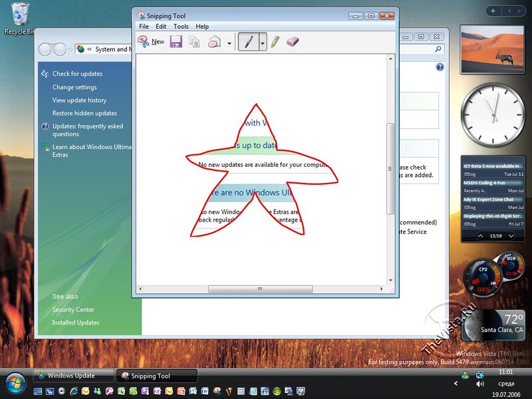Expand the Pen options dropdown arrow
Viewport: 532px width, 399px height.
click(263, 43)
